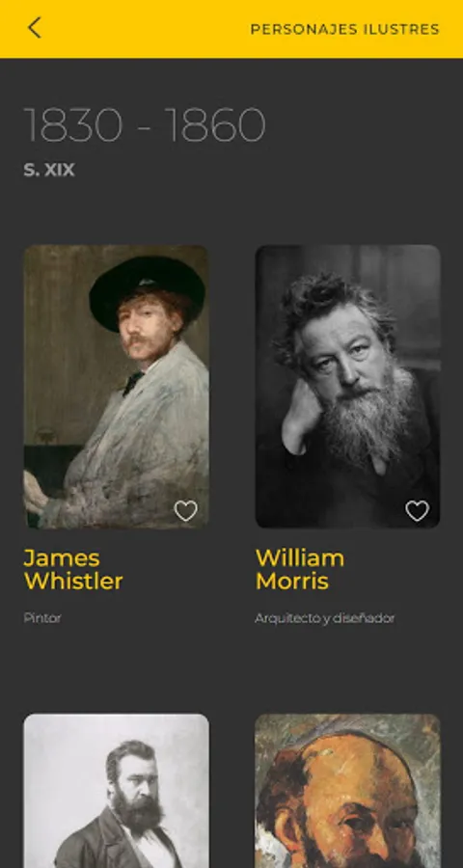Open the bald man oil painting portrait

point(348,791)
